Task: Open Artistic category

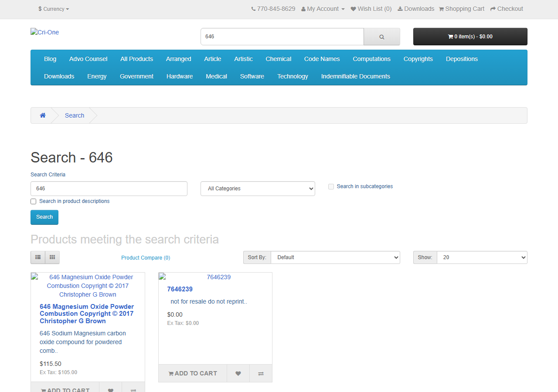Action: click(243, 59)
